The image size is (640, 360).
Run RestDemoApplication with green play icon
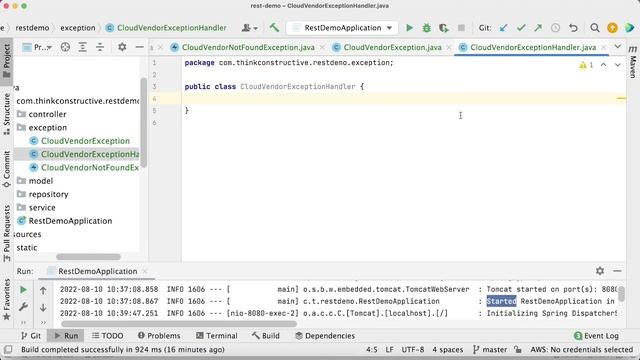tap(409, 28)
